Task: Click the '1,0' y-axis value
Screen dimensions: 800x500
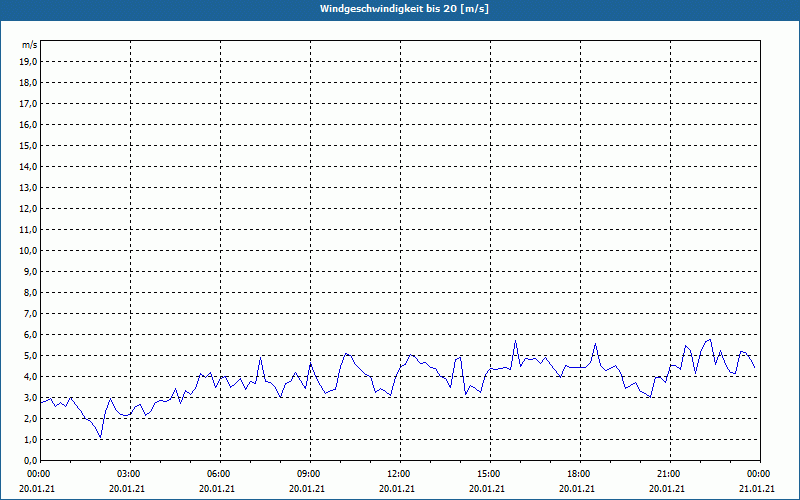Action: [x=31, y=439]
